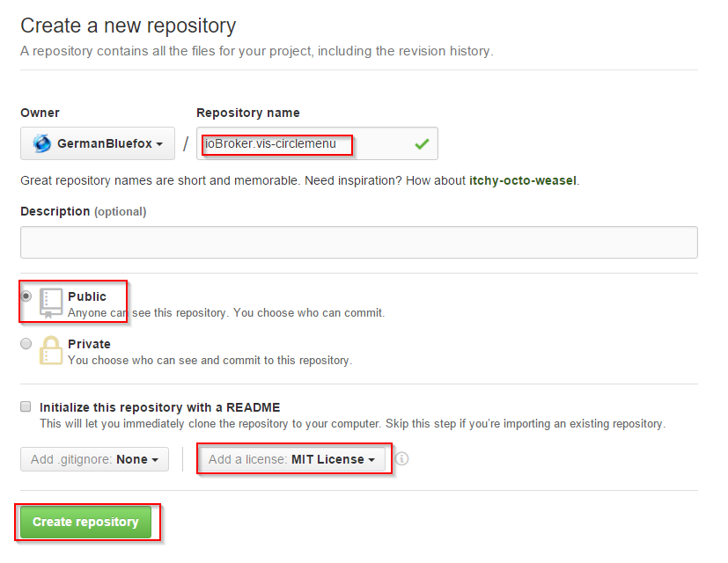Use the itchy-octo-weasel name suggestion
The image size is (728, 563).
(x=523, y=180)
